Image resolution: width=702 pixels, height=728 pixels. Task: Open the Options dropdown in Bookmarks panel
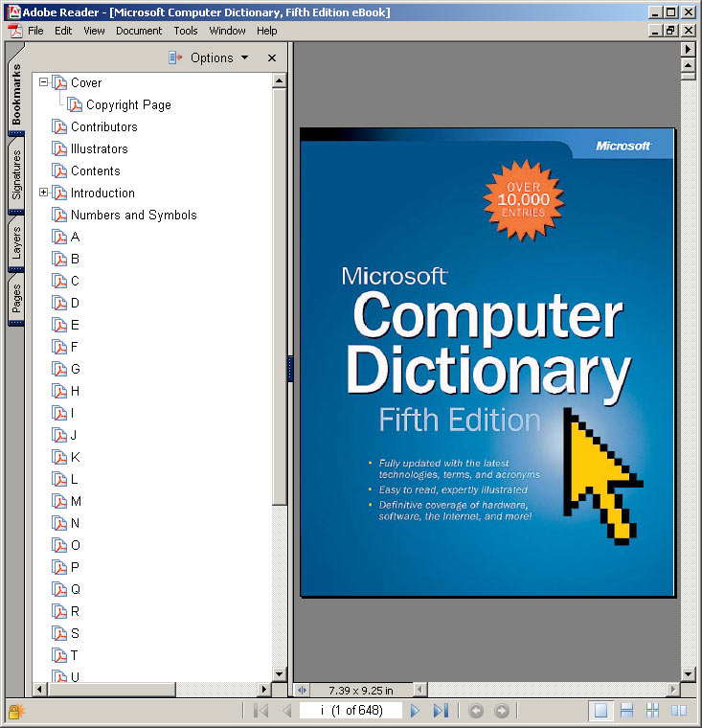pyautogui.click(x=219, y=57)
